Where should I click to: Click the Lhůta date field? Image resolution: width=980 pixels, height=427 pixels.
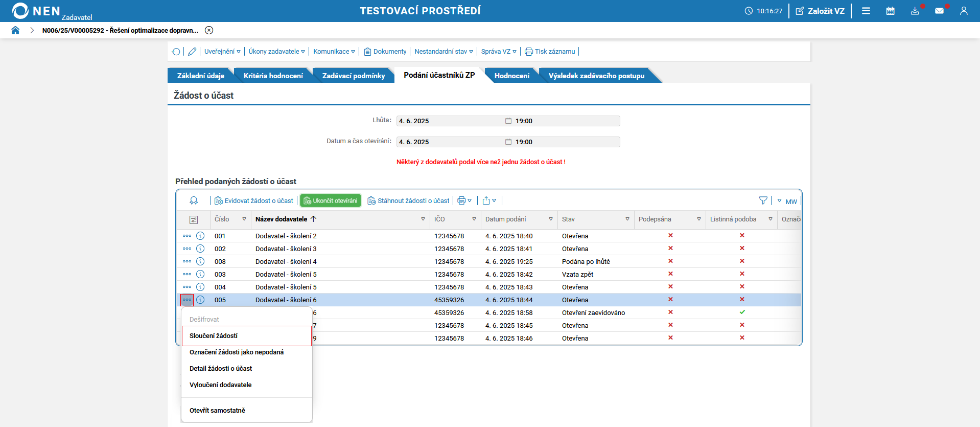point(450,121)
